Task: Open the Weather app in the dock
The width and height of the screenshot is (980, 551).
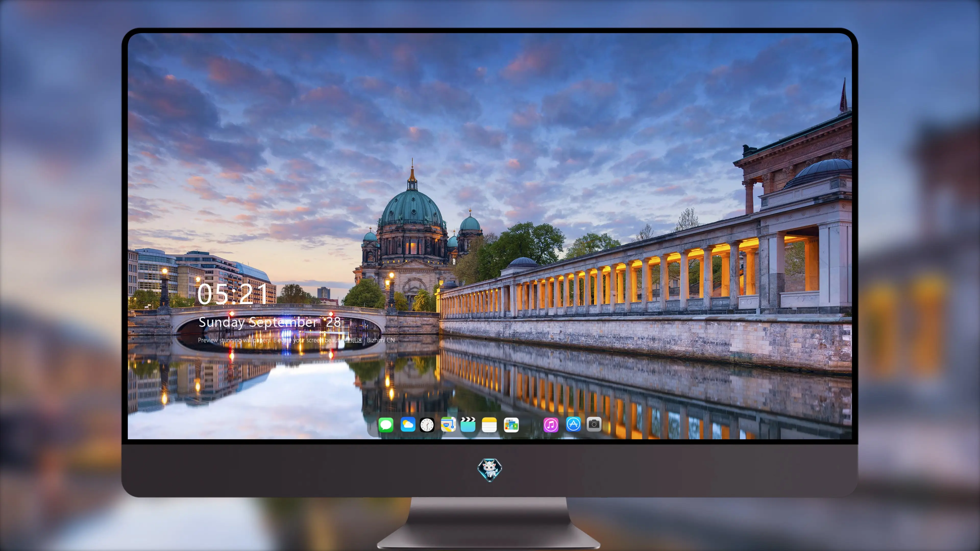Action: 408,424
